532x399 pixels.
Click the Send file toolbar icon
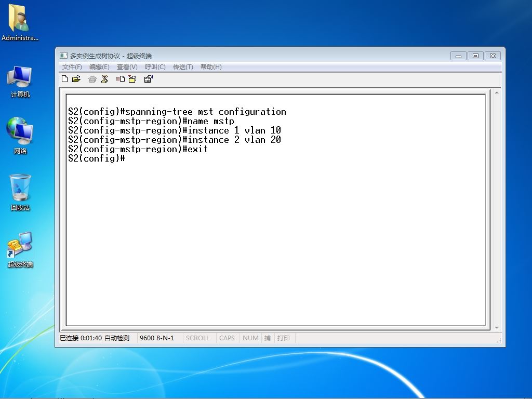(121, 79)
